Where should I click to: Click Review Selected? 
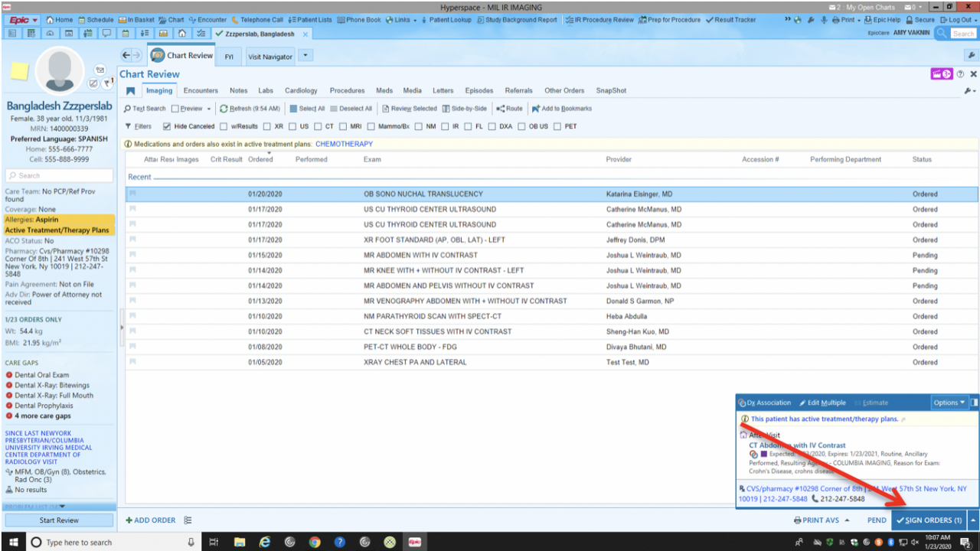[x=409, y=109]
